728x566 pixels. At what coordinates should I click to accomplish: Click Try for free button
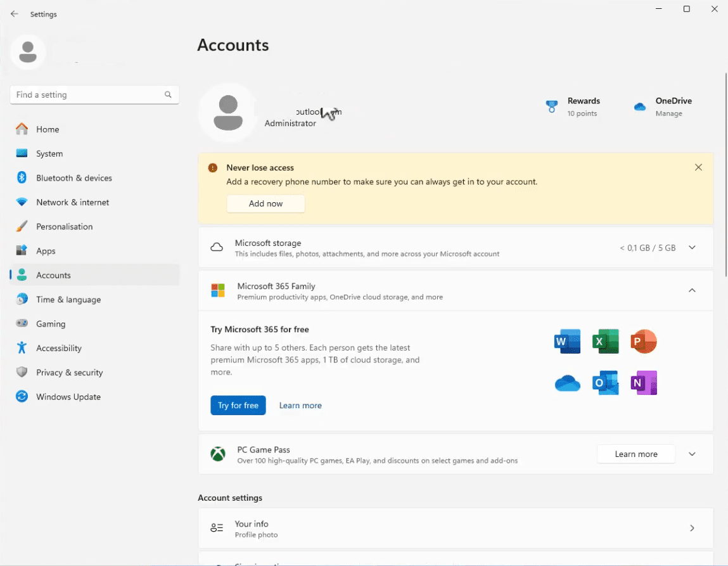coord(238,406)
